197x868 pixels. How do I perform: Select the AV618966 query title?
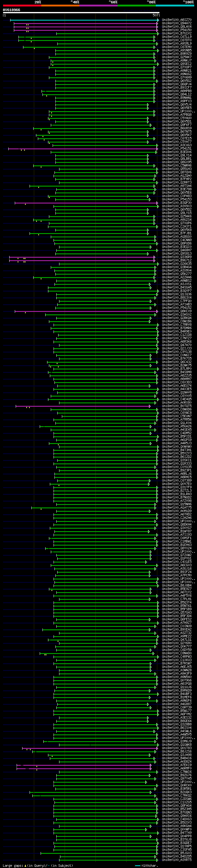pos(11,10)
